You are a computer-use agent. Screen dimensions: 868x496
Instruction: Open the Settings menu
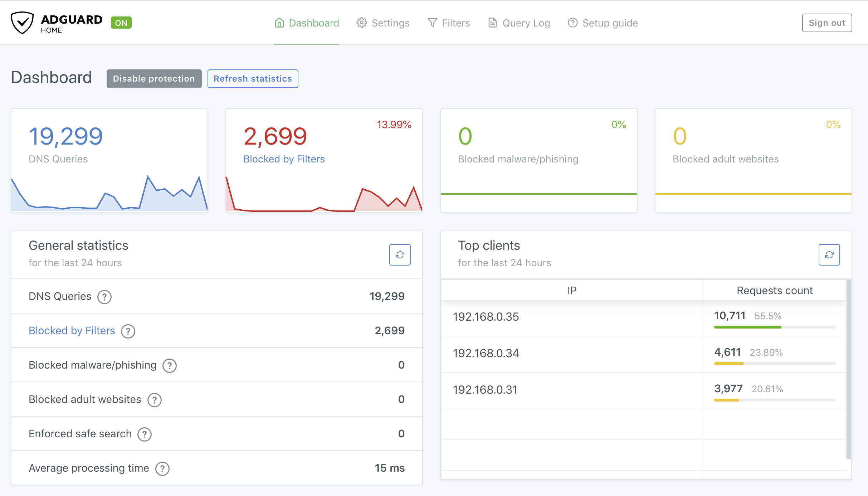(383, 23)
